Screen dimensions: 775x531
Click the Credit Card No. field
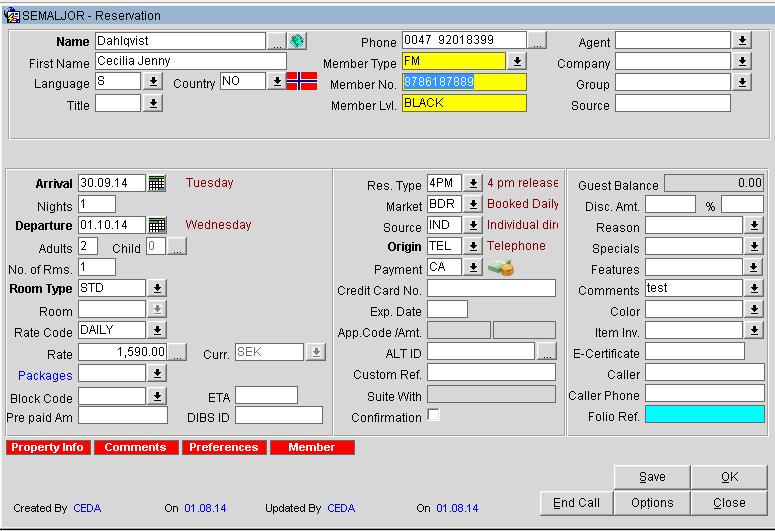[x=491, y=288]
